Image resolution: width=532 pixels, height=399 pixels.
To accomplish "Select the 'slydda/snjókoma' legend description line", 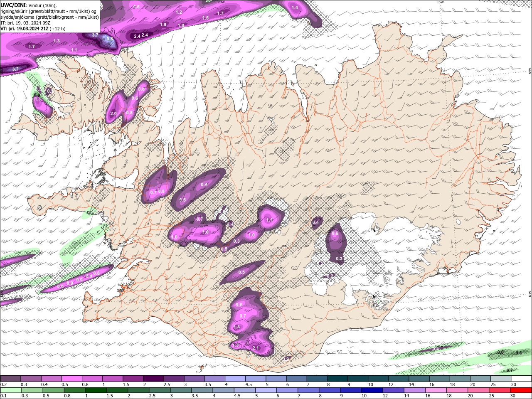I will (49, 17).
